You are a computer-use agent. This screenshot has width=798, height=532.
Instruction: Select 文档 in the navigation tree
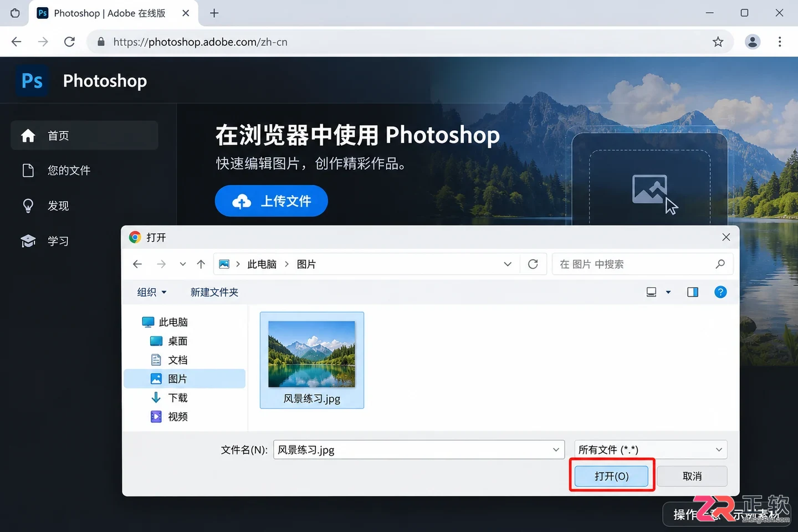169,360
